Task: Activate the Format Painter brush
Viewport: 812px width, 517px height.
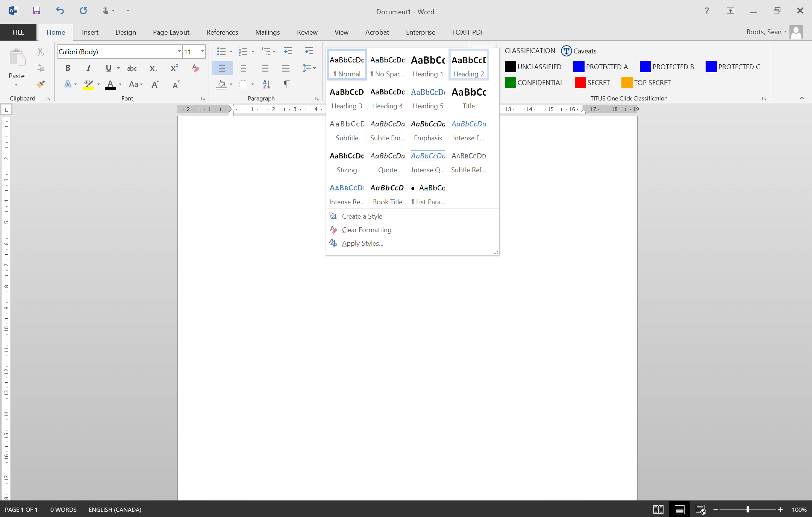Action: [x=40, y=84]
